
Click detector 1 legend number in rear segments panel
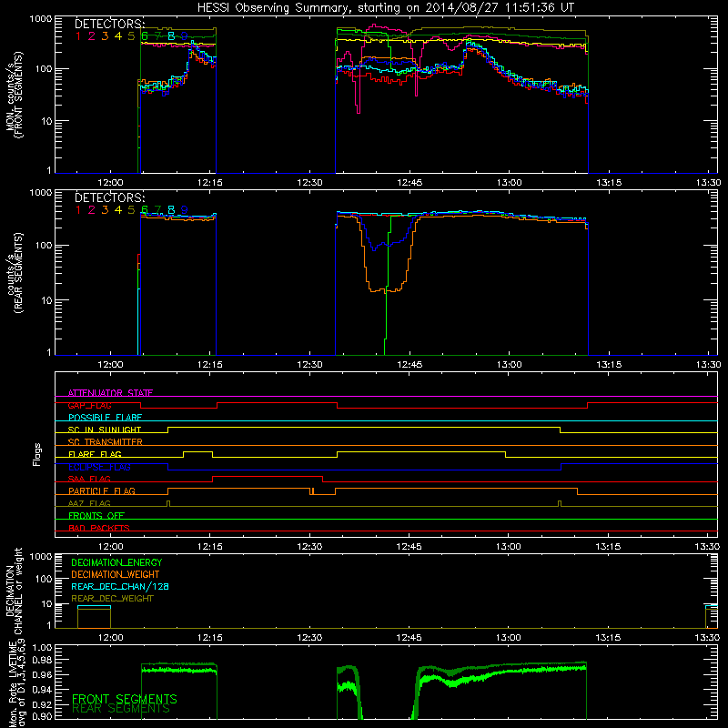pyautogui.click(x=78, y=210)
